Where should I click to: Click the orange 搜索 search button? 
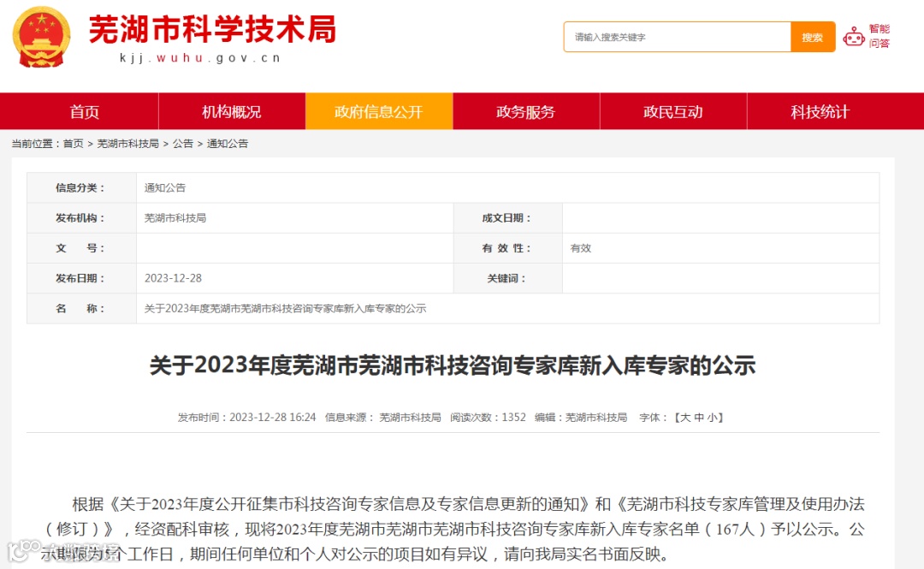[x=813, y=37]
